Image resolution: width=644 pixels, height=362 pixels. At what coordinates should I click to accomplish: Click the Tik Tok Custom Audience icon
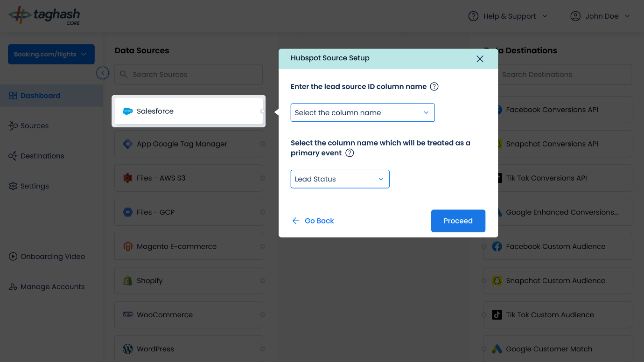[x=497, y=315]
